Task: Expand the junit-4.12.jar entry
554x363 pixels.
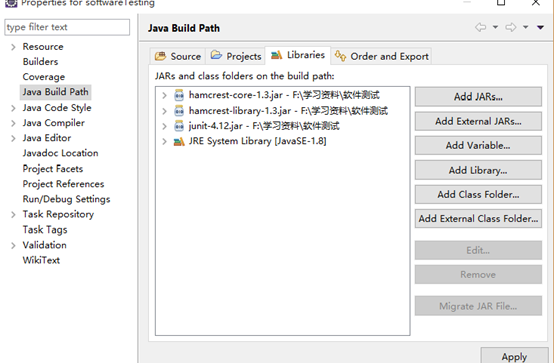Action: coord(164,126)
